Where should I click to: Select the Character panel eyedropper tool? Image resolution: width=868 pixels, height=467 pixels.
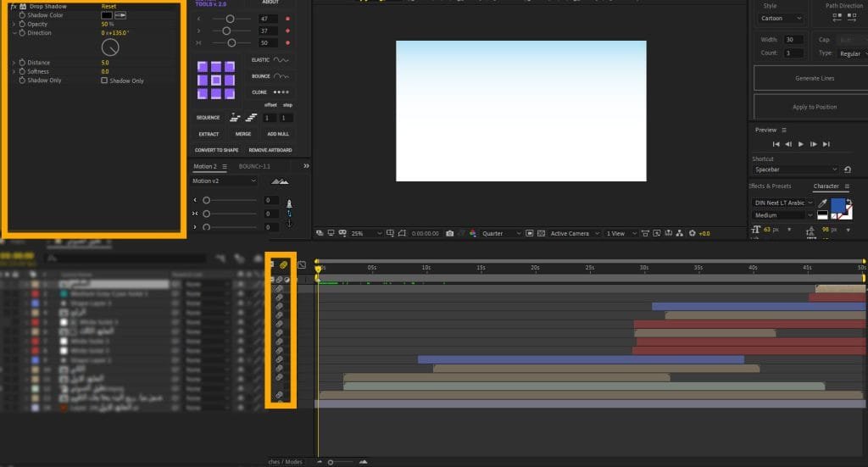(x=822, y=203)
